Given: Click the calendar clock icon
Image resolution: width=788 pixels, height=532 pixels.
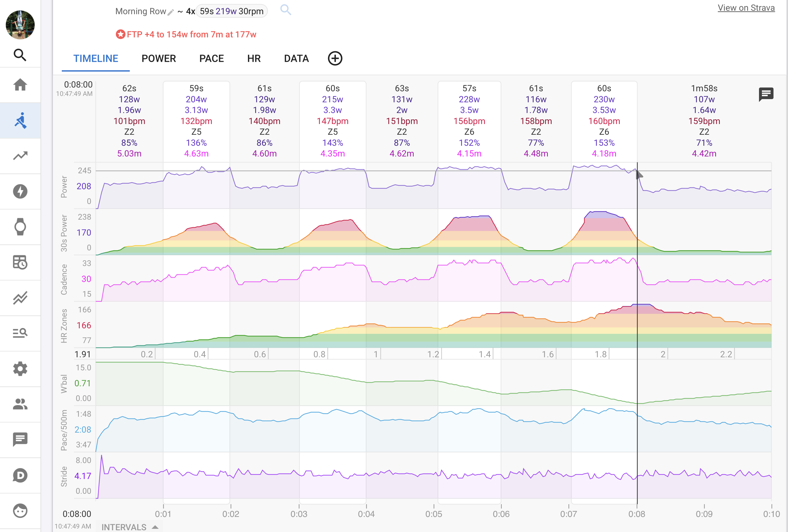Looking at the screenshot, I should pyautogui.click(x=20, y=262).
